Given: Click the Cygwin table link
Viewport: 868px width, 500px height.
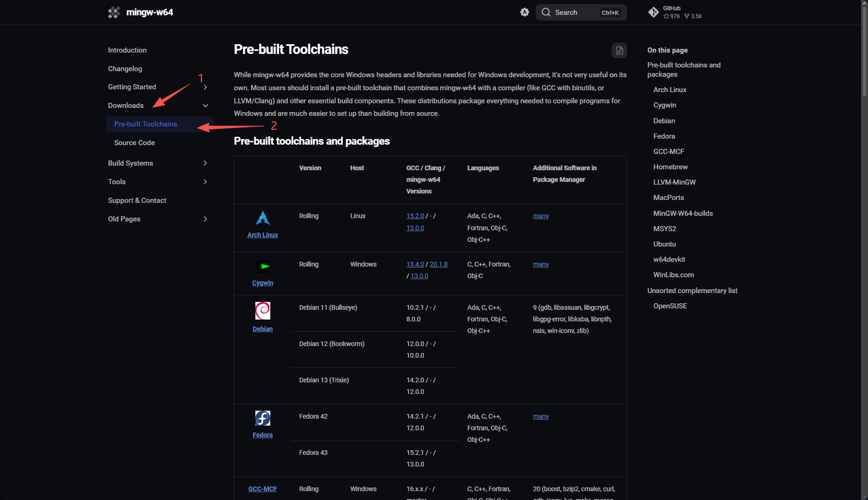Looking at the screenshot, I should click(263, 283).
